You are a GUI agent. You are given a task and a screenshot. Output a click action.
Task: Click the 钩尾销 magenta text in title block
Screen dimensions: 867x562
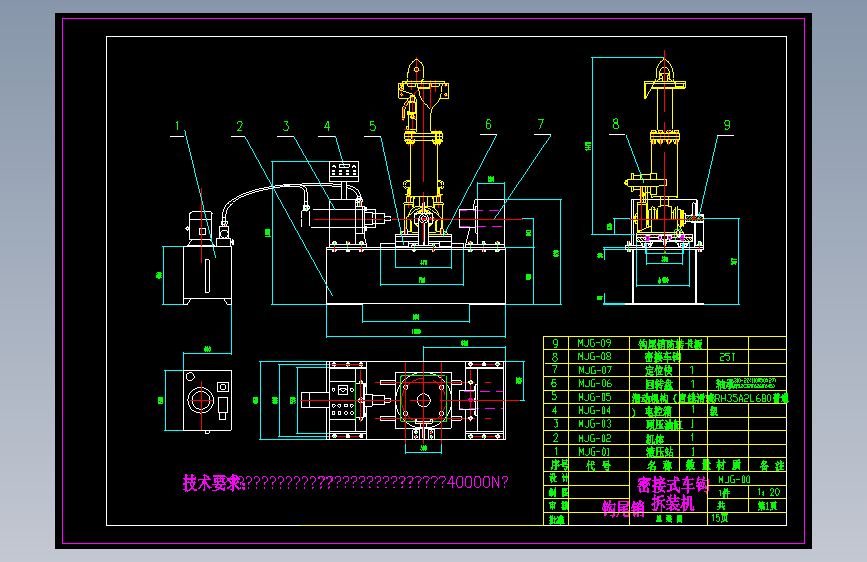pyautogui.click(x=623, y=508)
